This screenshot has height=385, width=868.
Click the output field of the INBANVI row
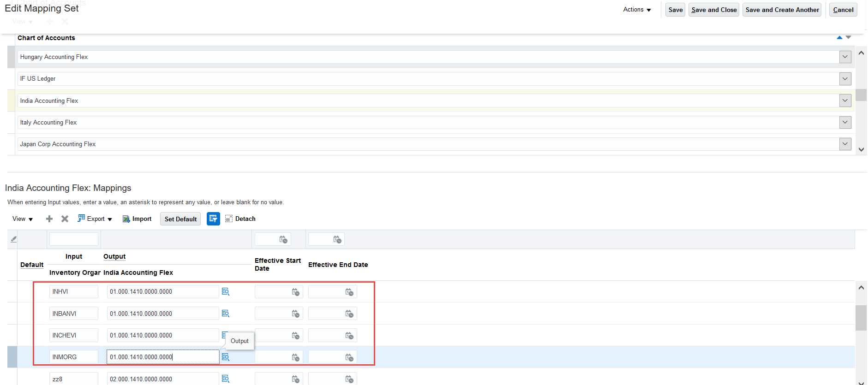click(x=163, y=314)
